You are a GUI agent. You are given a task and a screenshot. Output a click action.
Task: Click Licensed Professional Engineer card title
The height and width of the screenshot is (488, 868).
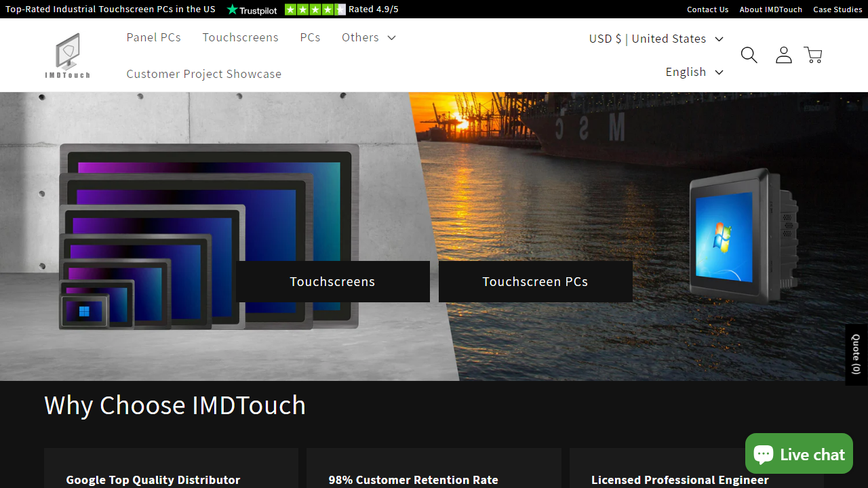click(679, 480)
